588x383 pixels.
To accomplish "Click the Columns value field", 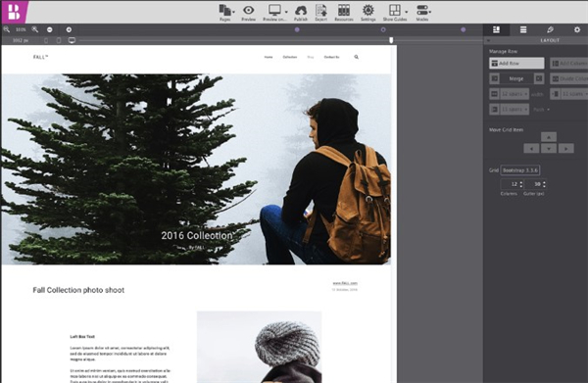I will point(511,184).
